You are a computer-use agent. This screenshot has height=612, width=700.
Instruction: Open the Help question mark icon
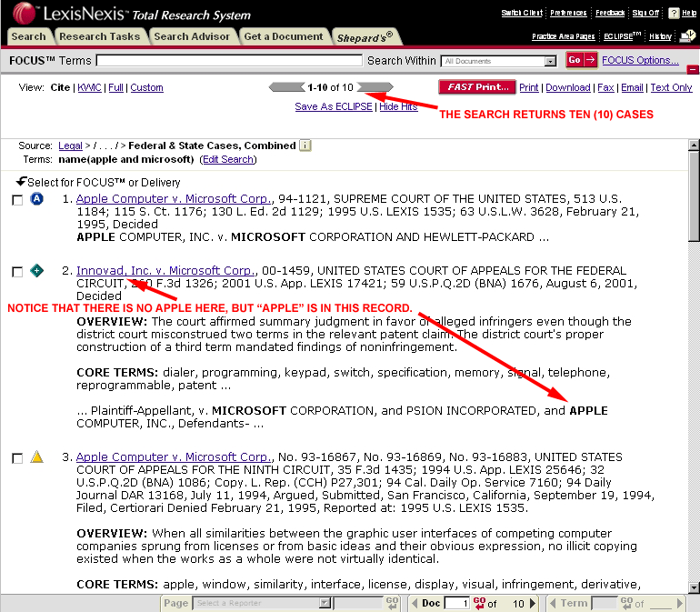coord(674,14)
